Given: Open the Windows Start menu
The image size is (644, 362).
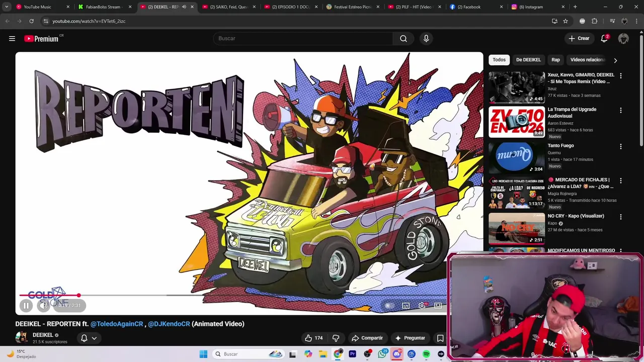Looking at the screenshot, I should 203,354.
